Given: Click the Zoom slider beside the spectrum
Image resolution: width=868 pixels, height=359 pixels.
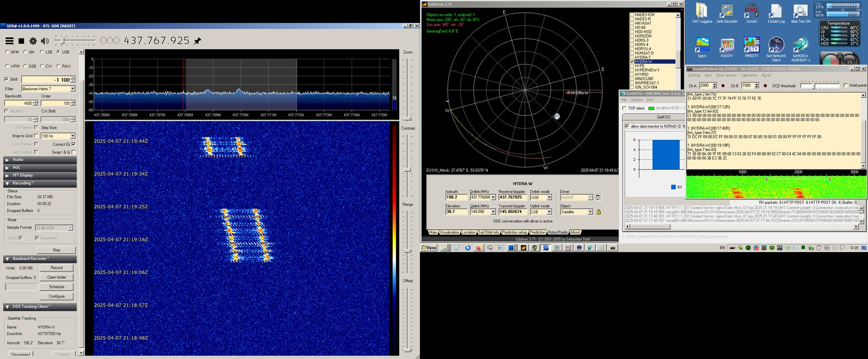Looking at the screenshot, I should [408, 89].
